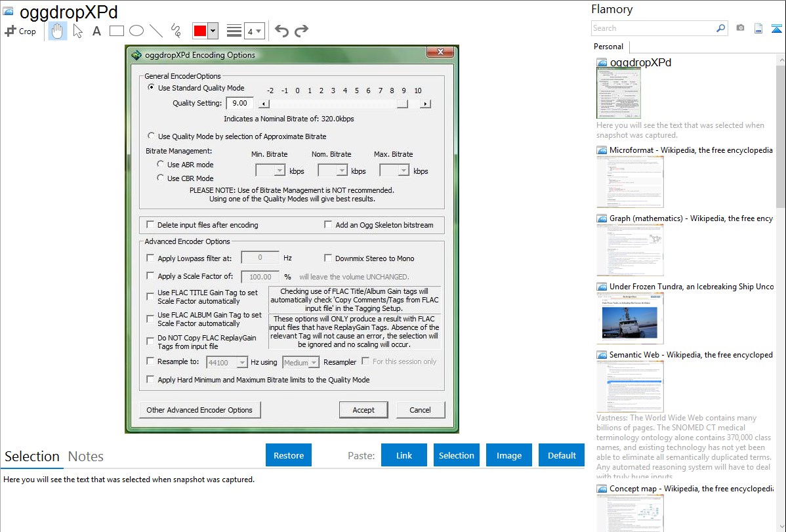Image resolution: width=786 pixels, height=532 pixels.
Task: Open the Personal tab
Action: tap(608, 47)
